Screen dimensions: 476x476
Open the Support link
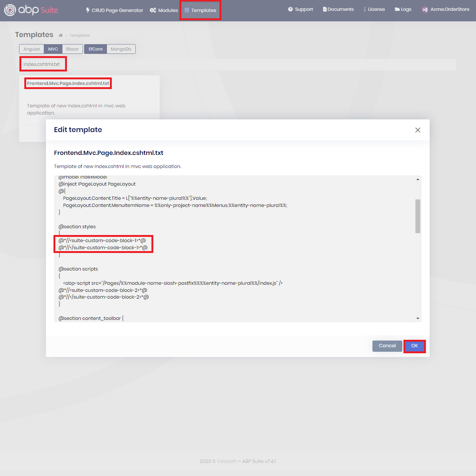tap(300, 9)
